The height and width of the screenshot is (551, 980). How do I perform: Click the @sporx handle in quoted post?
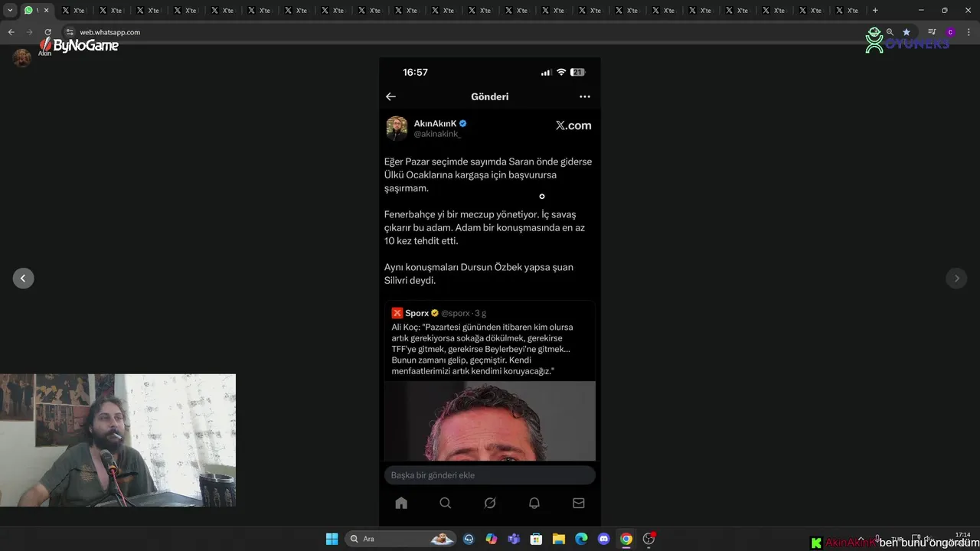click(456, 313)
